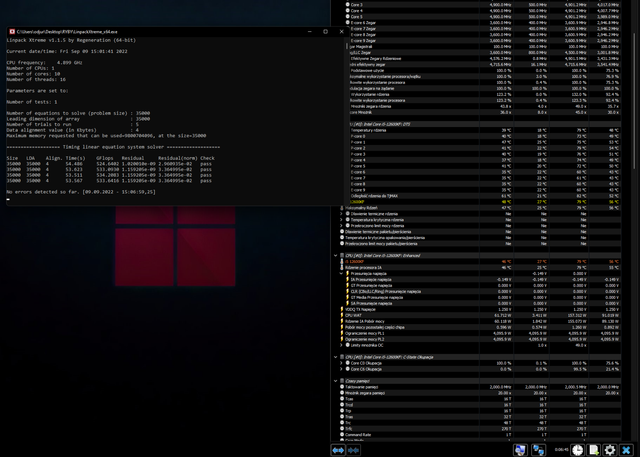Click the network computers connection icon
The height and width of the screenshot is (457, 640).
coord(538,450)
